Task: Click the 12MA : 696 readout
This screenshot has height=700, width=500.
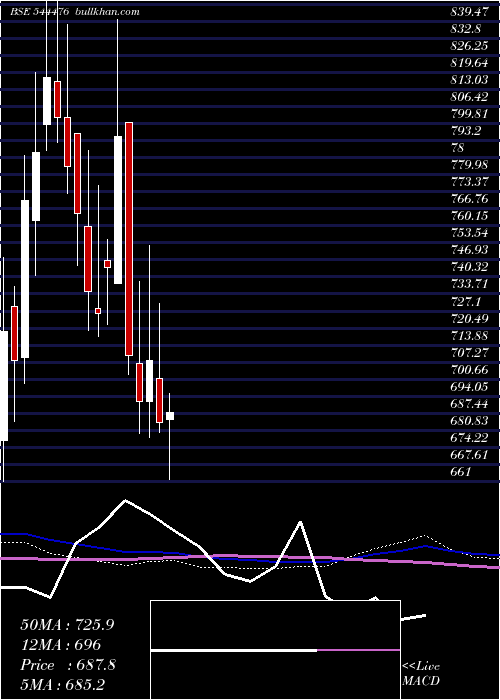Action: [x=61, y=645]
